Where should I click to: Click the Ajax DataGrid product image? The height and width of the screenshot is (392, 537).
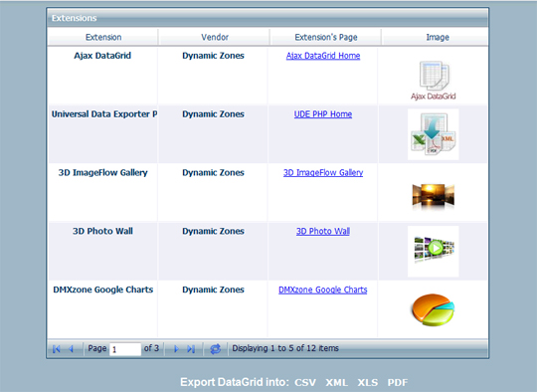[434, 81]
